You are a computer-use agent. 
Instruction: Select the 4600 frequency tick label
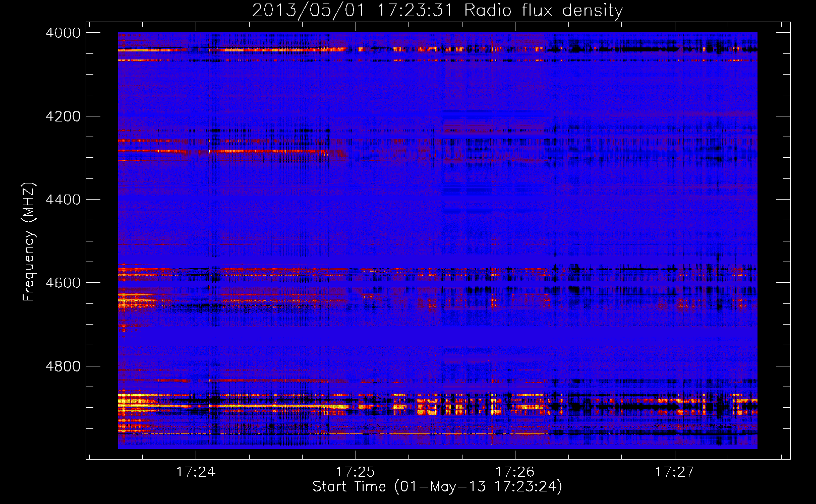63,283
